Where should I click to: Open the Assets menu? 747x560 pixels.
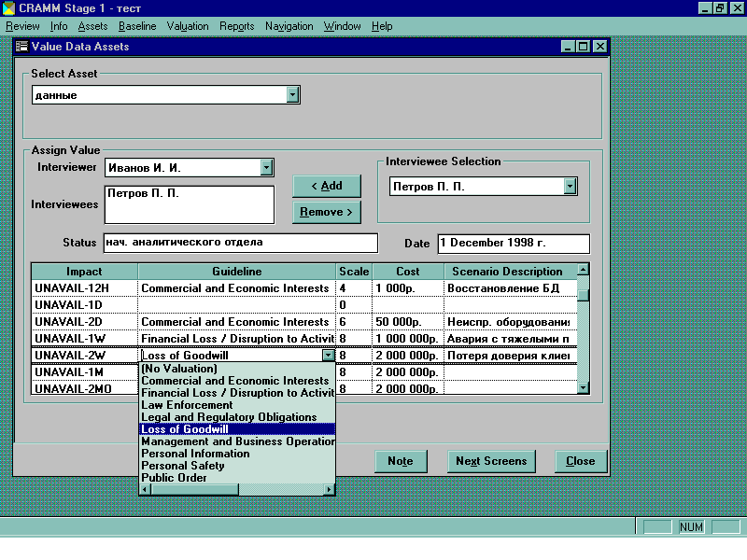pos(92,26)
